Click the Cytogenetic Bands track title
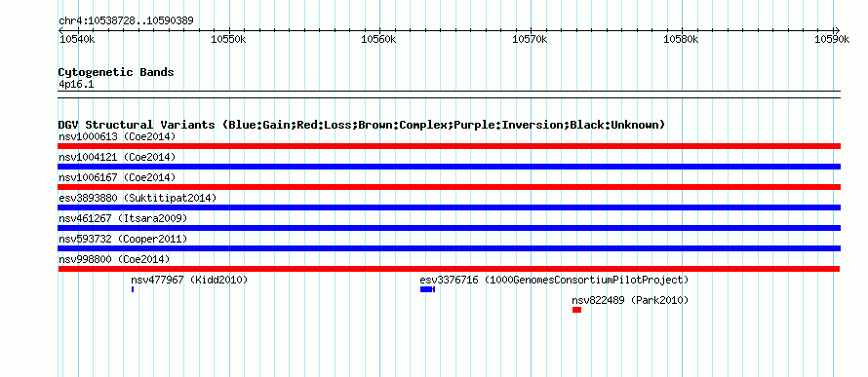 (116, 72)
